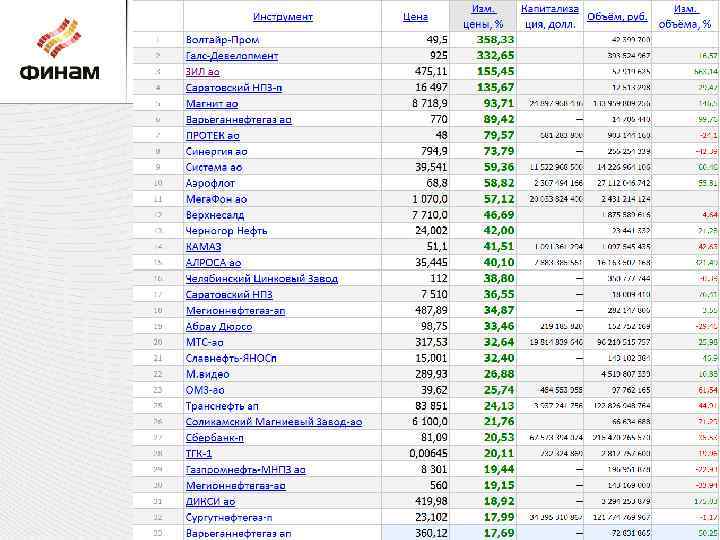
Task: Select the Сургутнефтегаз-п row name
Action: 229,517
